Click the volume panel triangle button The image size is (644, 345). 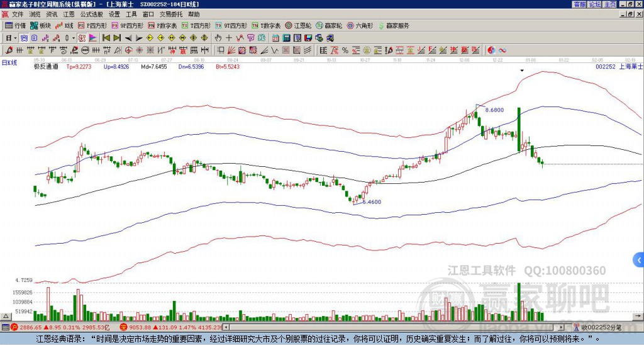6,317
